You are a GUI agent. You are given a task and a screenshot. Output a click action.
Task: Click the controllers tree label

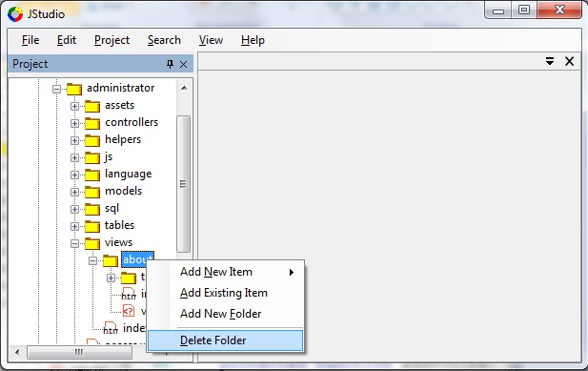132,122
